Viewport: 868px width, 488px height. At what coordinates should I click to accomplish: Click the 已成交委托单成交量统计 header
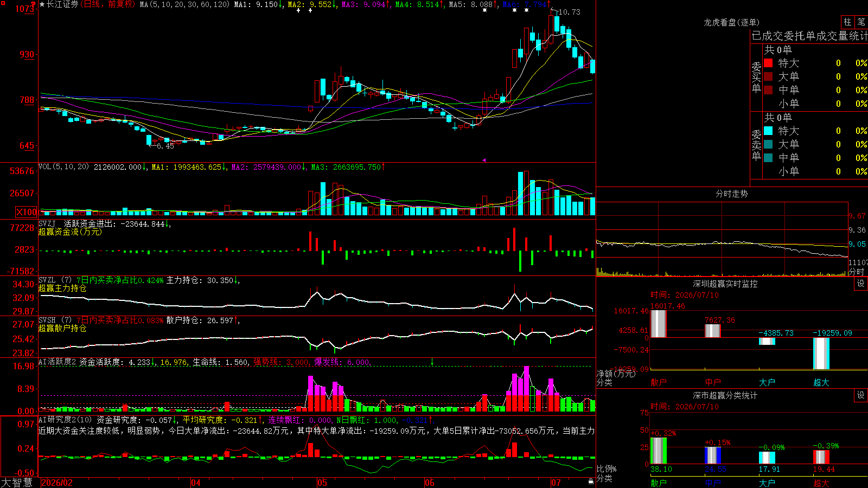point(809,36)
